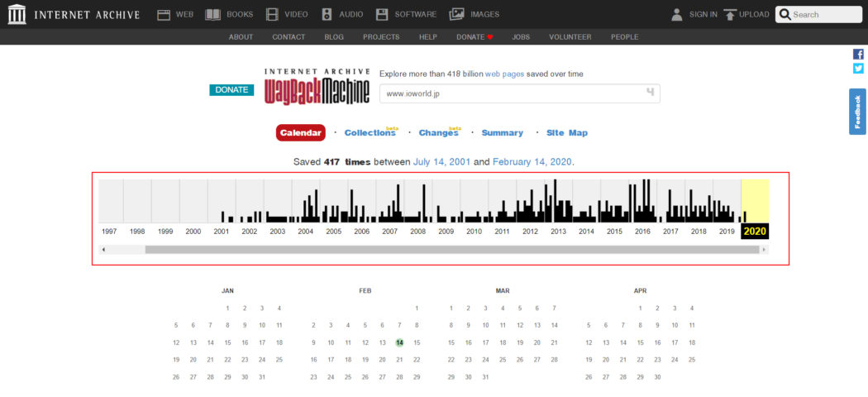Switch to the Site Map tab
Image resolution: width=868 pixels, height=397 pixels.
(x=567, y=133)
